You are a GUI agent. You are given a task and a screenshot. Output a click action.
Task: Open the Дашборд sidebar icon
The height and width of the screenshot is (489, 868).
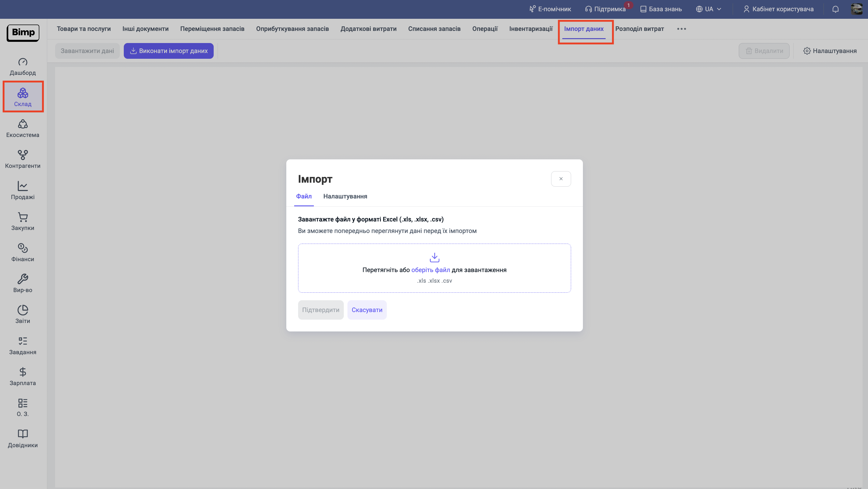click(x=23, y=62)
